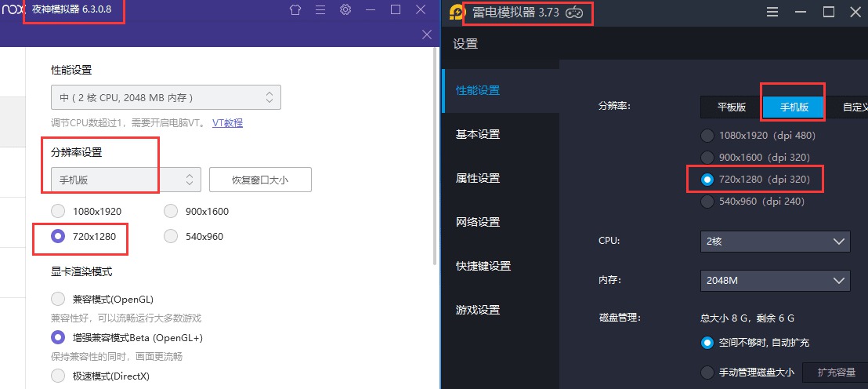Open LDPlayer 内存 2048M dropdown
Image resolution: width=868 pixels, height=389 pixels.
775,281
